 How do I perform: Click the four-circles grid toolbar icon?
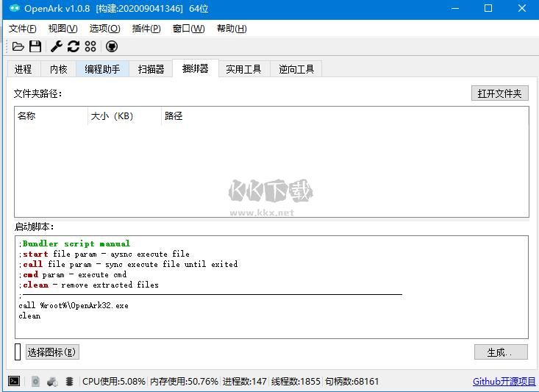tap(90, 46)
